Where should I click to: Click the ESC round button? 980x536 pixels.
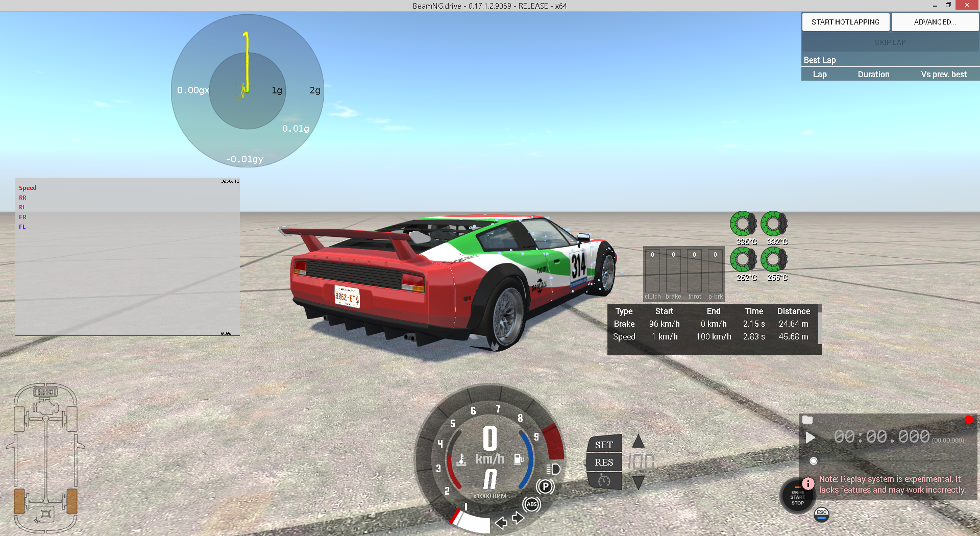pos(821,515)
